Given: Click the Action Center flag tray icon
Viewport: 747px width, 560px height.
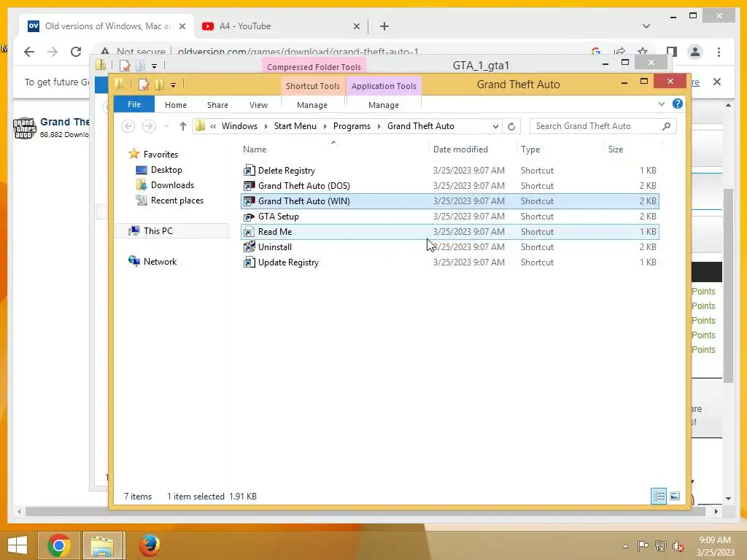Looking at the screenshot, I should click(x=643, y=546).
